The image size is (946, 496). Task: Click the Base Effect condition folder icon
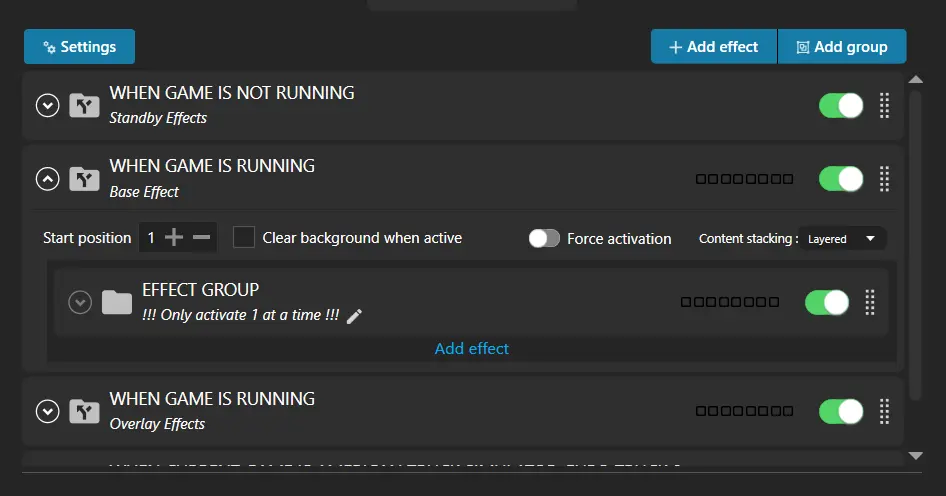click(x=84, y=179)
